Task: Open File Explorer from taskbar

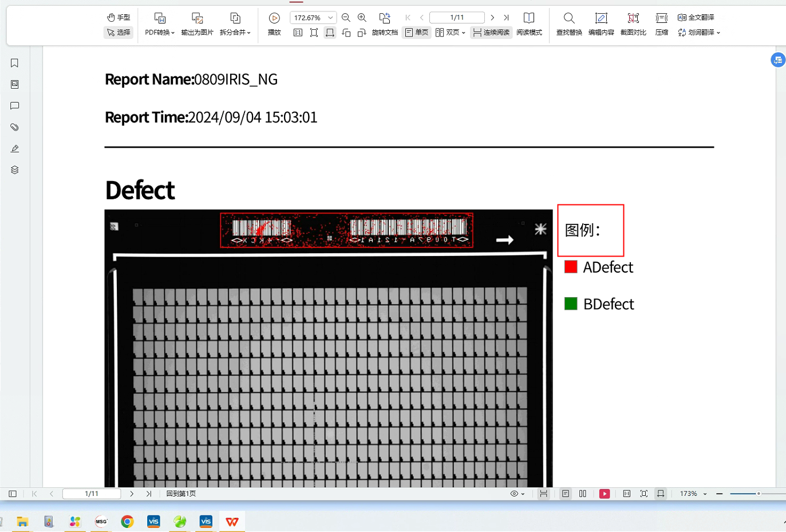Action: click(22, 522)
